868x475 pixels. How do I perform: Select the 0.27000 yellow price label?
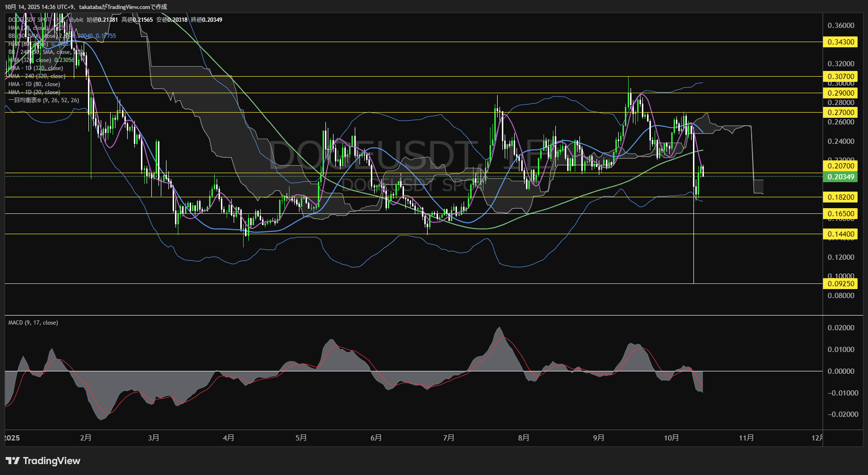pyautogui.click(x=841, y=112)
